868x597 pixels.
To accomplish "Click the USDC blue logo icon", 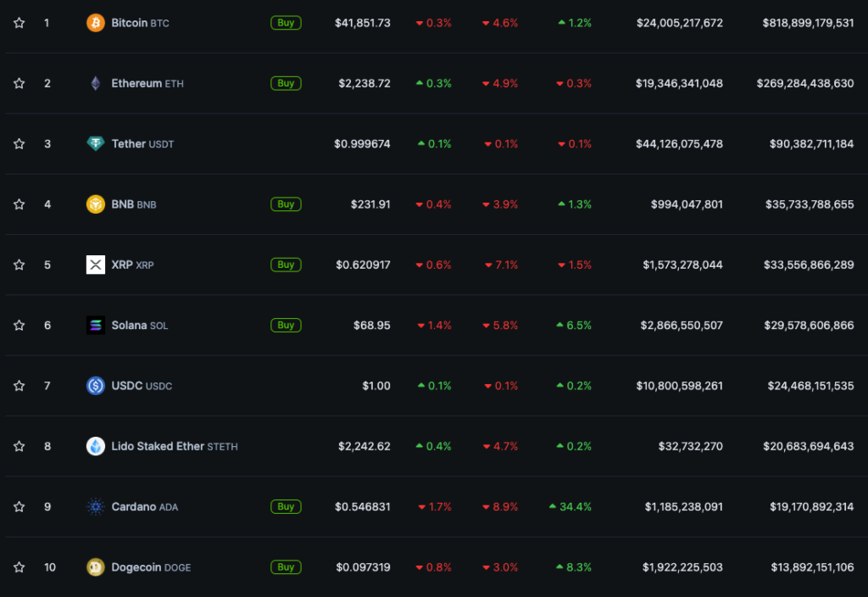I will pos(96,386).
